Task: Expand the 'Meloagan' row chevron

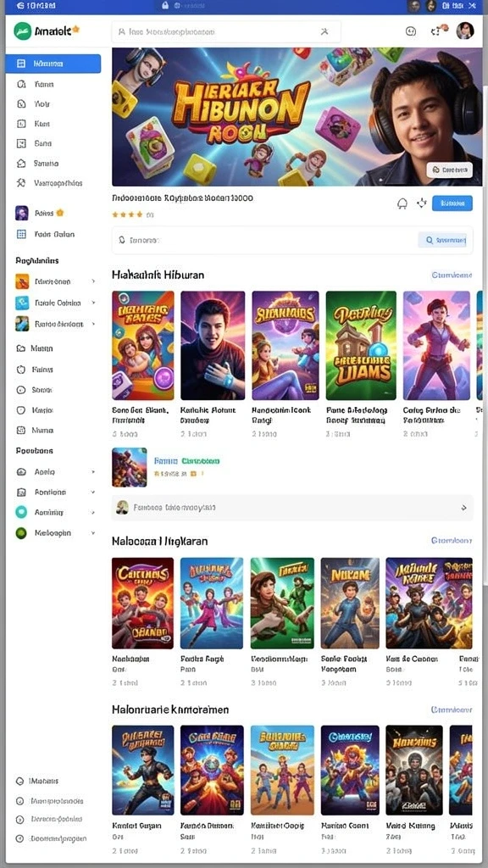Action: click(93, 532)
